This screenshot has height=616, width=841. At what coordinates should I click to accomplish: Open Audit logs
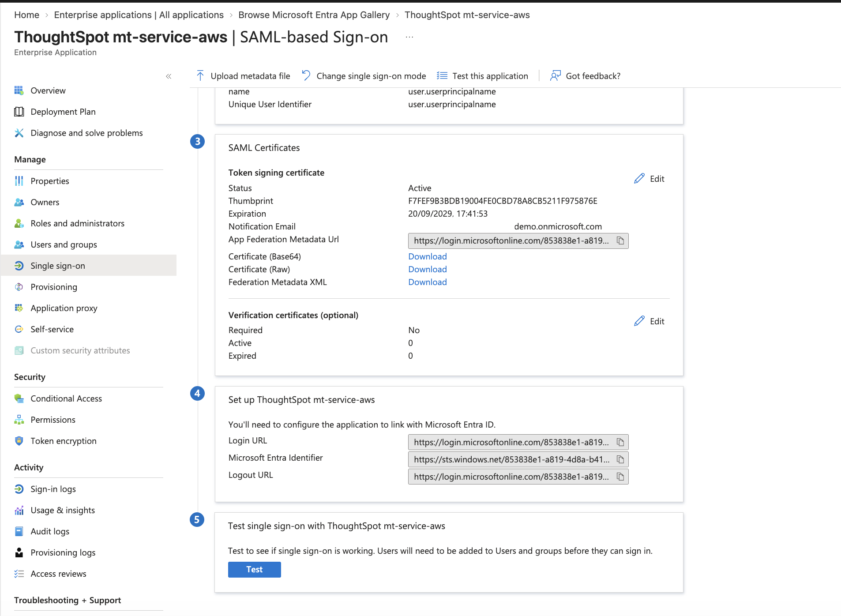(x=50, y=531)
